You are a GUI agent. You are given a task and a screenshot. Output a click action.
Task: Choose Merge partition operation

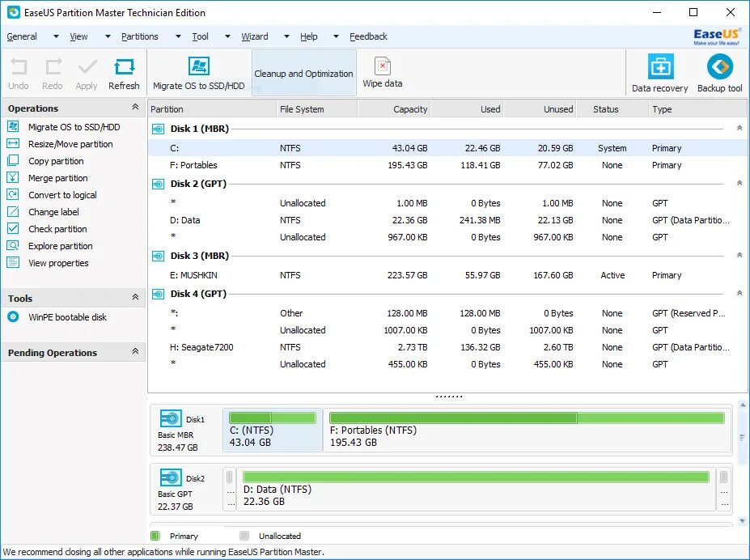(58, 178)
